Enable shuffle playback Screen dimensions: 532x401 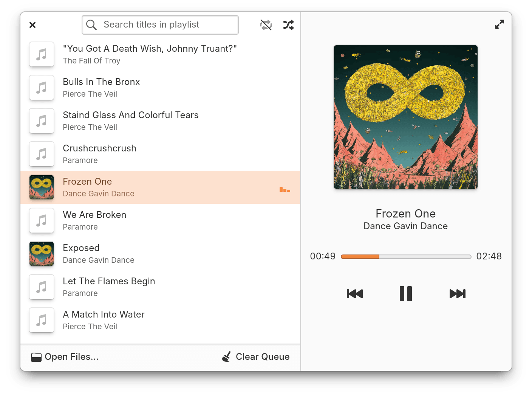pos(288,25)
